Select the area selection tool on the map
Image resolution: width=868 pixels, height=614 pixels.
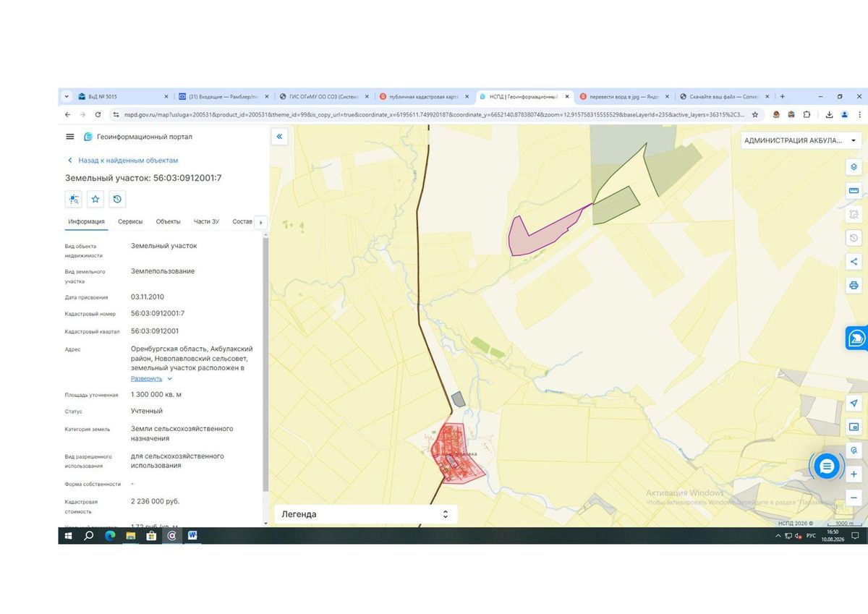tap(854, 214)
